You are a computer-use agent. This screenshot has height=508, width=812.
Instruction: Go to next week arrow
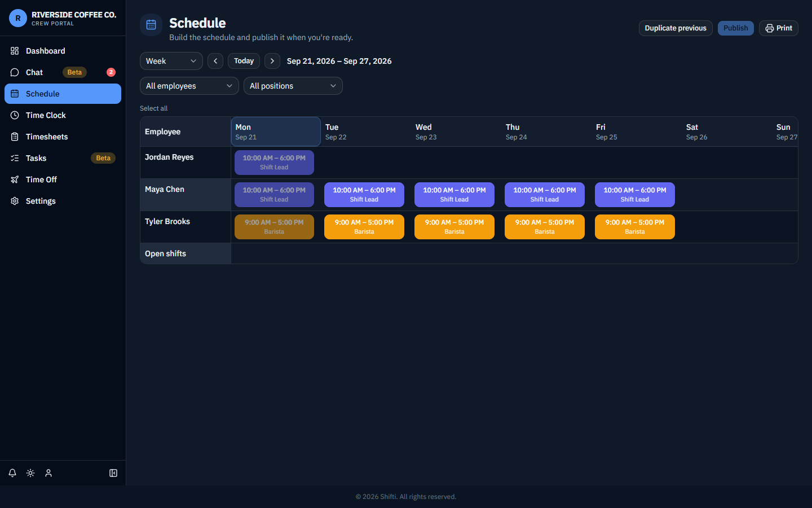[272, 61]
